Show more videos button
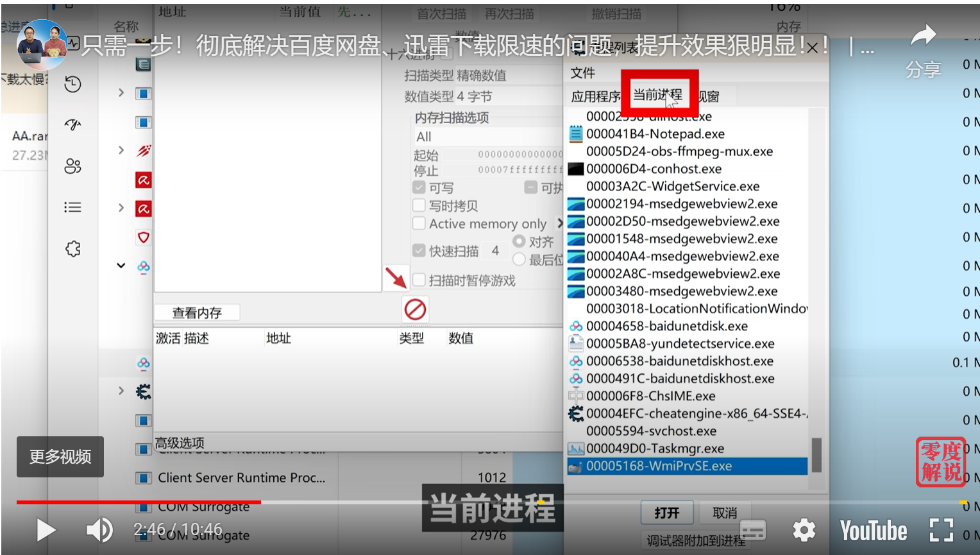 (60, 457)
